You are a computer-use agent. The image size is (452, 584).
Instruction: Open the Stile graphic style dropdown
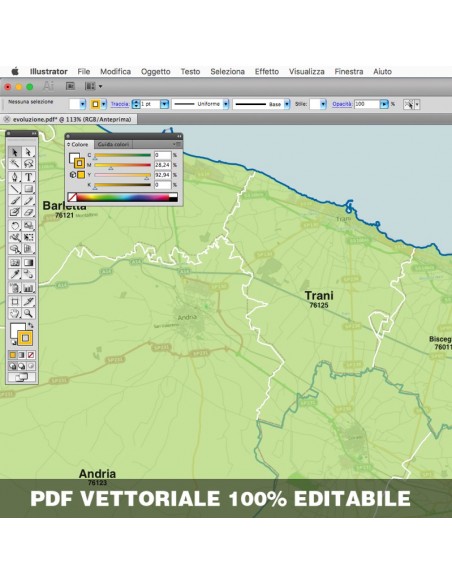pos(323,104)
